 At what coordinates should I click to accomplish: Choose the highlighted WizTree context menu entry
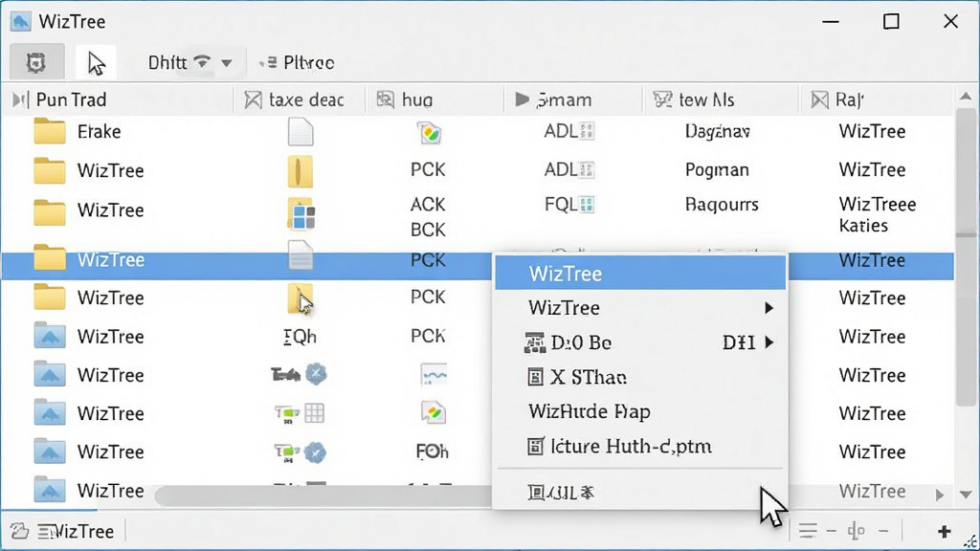(640, 274)
